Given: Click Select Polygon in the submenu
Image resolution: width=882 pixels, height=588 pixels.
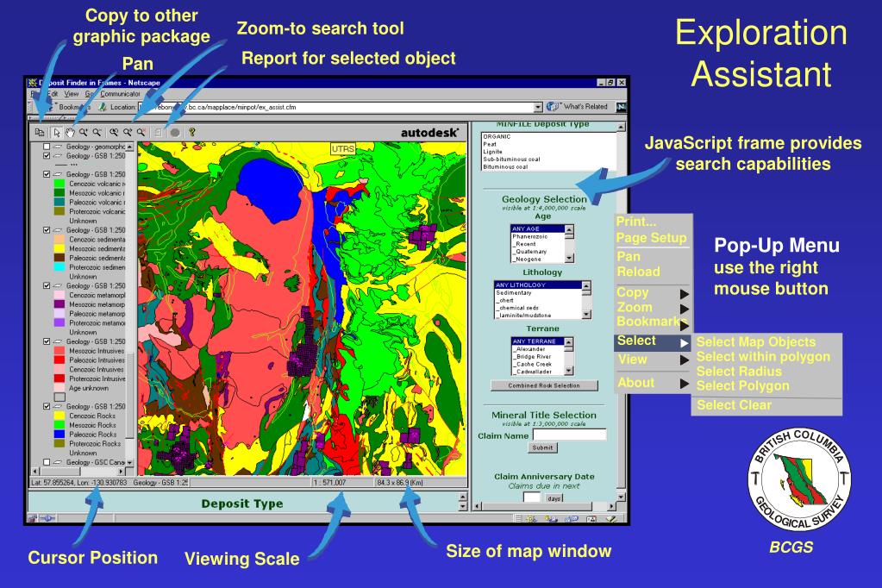Looking at the screenshot, I should coord(743,386).
